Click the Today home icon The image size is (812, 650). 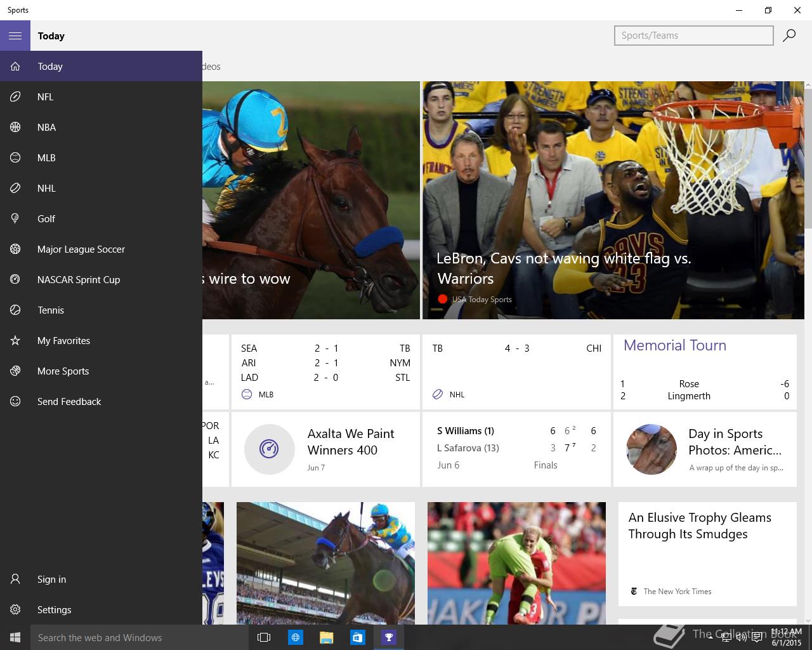coord(15,66)
